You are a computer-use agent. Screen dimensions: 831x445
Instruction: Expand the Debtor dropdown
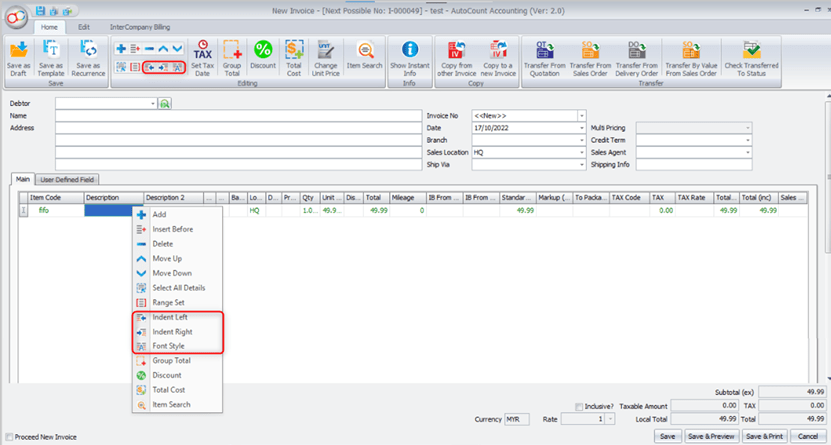click(153, 103)
